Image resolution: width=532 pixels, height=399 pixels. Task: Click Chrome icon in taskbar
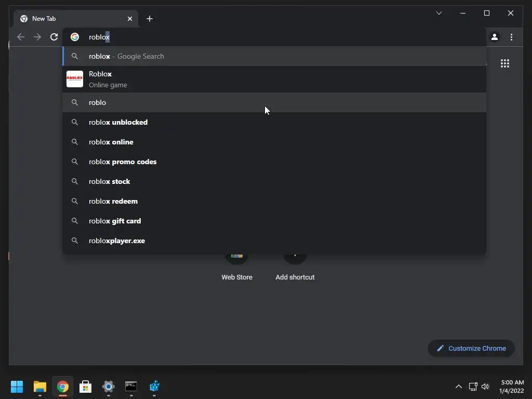pyautogui.click(x=63, y=387)
